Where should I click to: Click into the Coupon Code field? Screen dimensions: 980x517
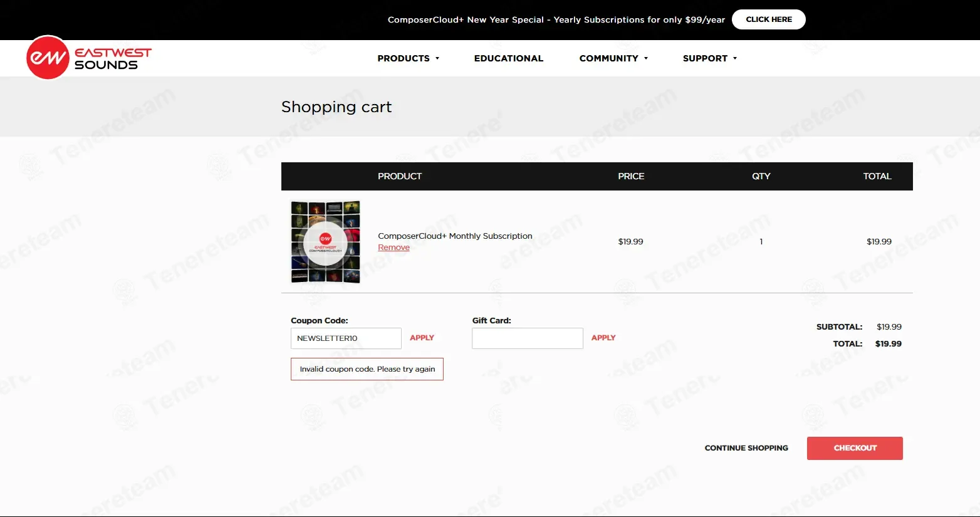(346, 338)
